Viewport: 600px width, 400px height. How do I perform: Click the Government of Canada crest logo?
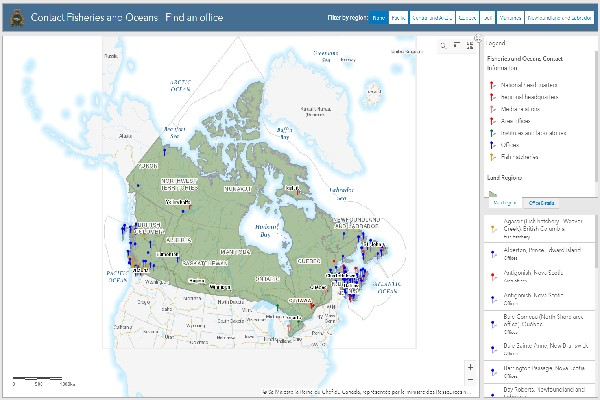pos(15,19)
